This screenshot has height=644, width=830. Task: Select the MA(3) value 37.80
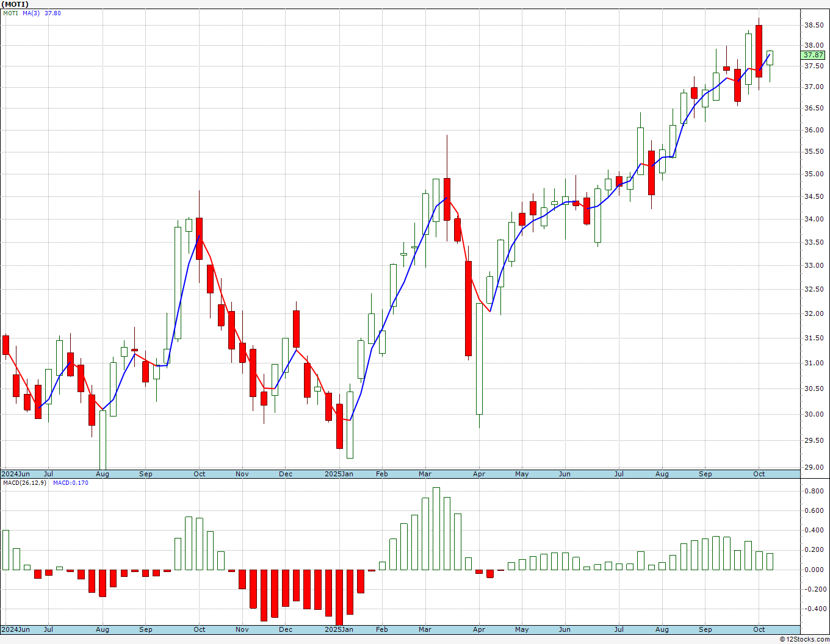(x=53, y=13)
